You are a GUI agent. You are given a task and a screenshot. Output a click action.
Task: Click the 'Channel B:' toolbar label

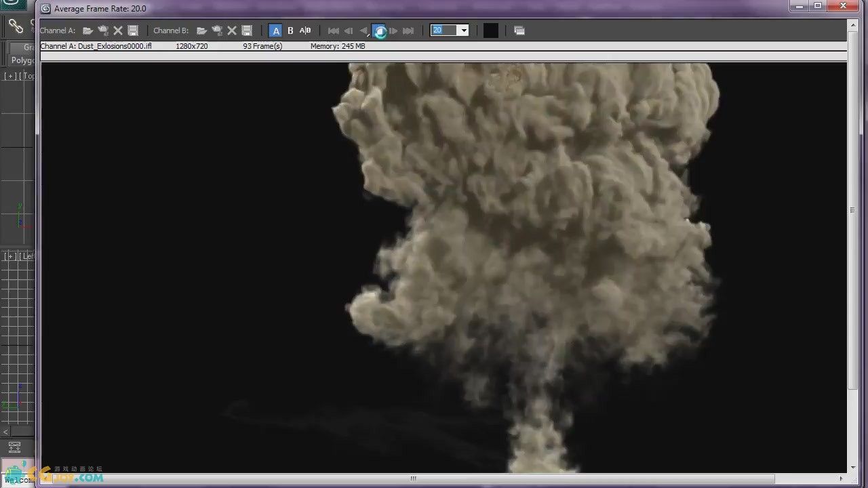(171, 30)
